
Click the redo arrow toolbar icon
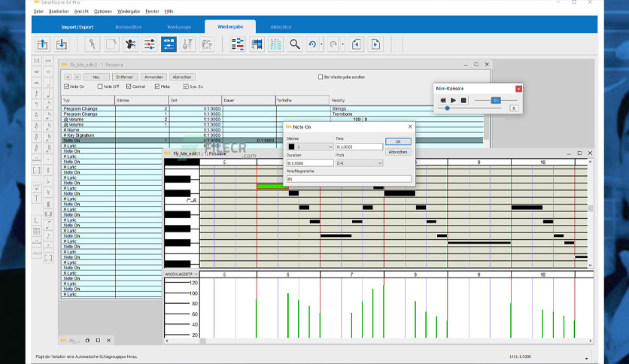point(333,44)
